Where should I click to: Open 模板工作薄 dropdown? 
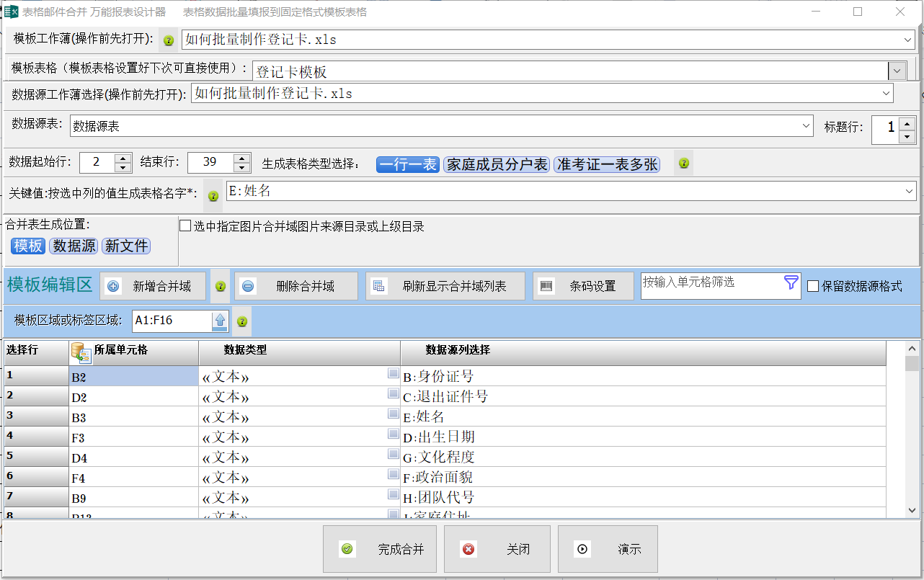(907, 40)
